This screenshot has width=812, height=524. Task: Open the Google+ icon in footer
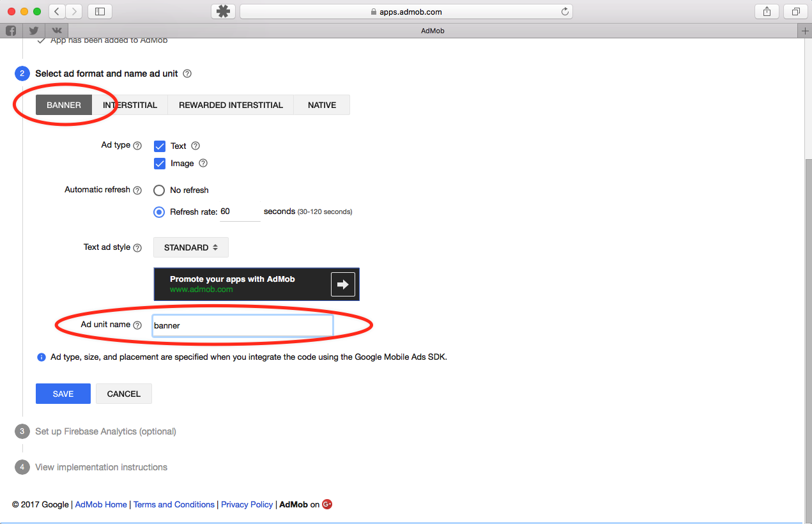click(327, 504)
